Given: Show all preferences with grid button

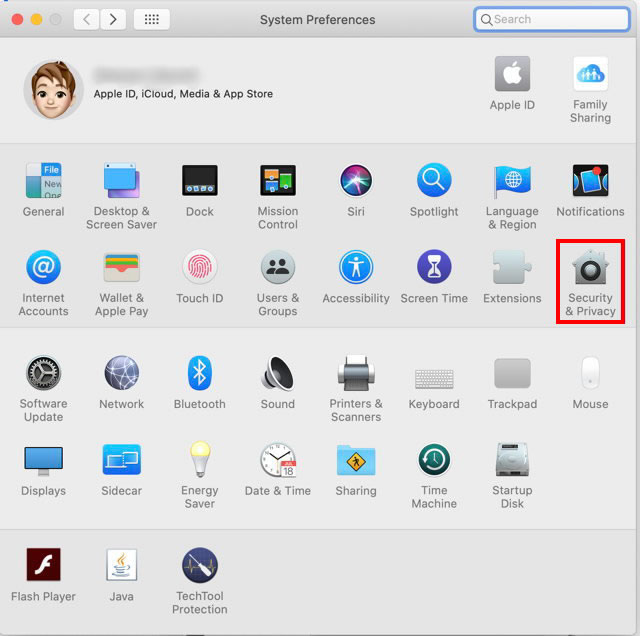Looking at the screenshot, I should (151, 19).
